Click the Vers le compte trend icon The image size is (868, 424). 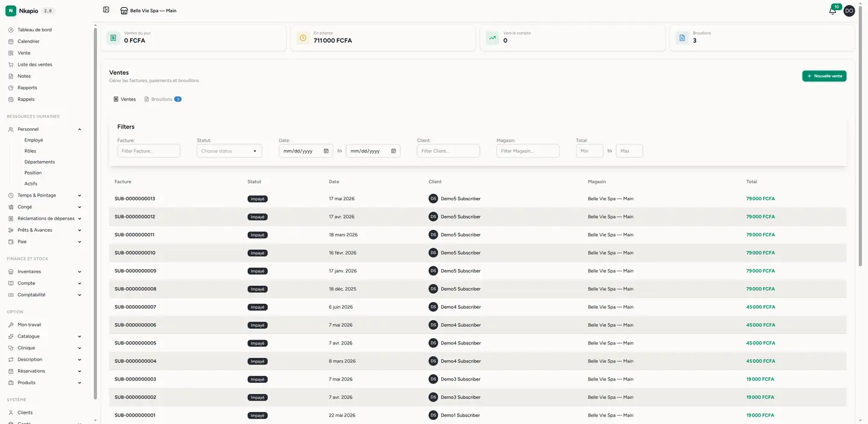click(492, 38)
